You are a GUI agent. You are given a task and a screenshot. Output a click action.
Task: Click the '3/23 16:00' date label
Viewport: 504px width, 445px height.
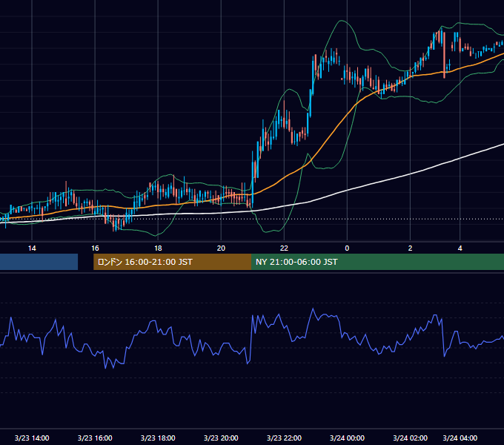pyautogui.click(x=95, y=438)
